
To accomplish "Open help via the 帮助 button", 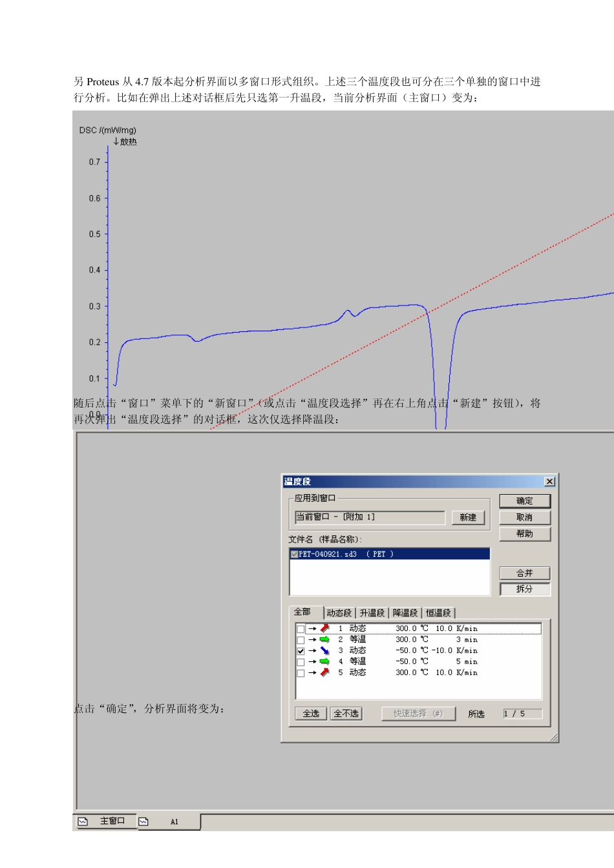I will (x=525, y=533).
